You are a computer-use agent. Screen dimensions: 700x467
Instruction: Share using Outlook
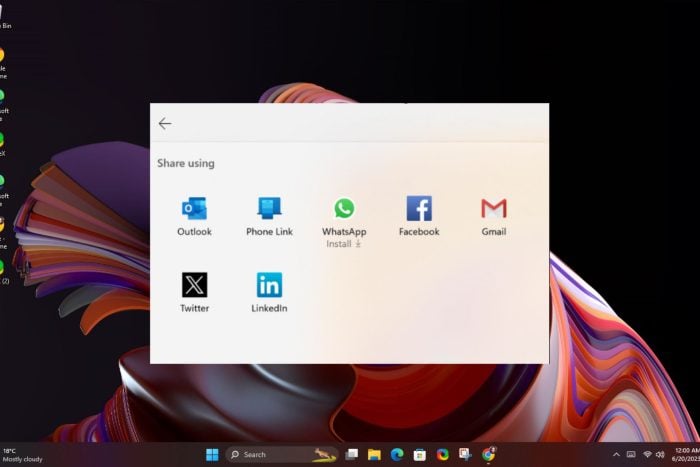point(194,216)
